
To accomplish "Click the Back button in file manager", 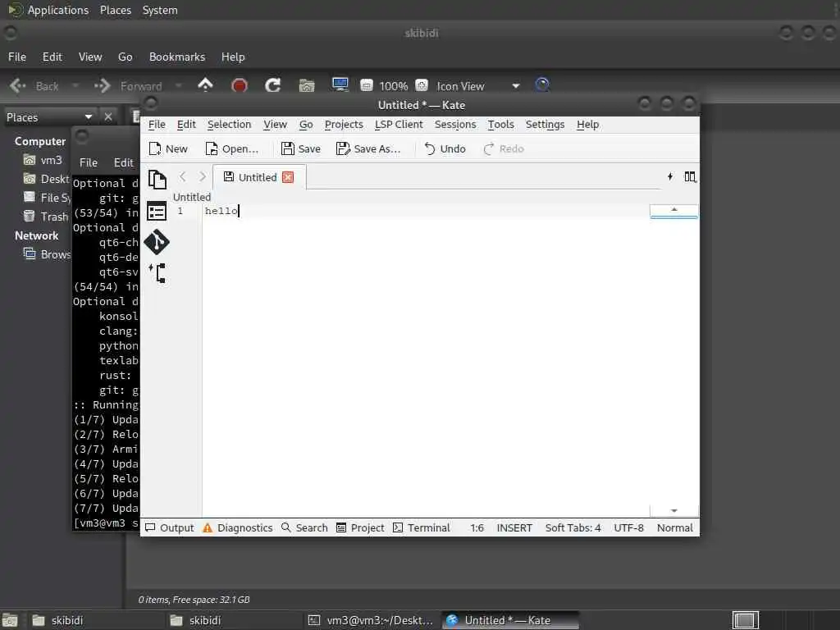I will tap(34, 85).
